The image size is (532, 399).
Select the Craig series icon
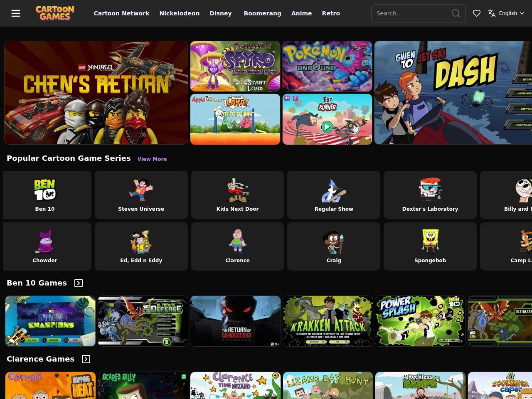[x=334, y=242]
